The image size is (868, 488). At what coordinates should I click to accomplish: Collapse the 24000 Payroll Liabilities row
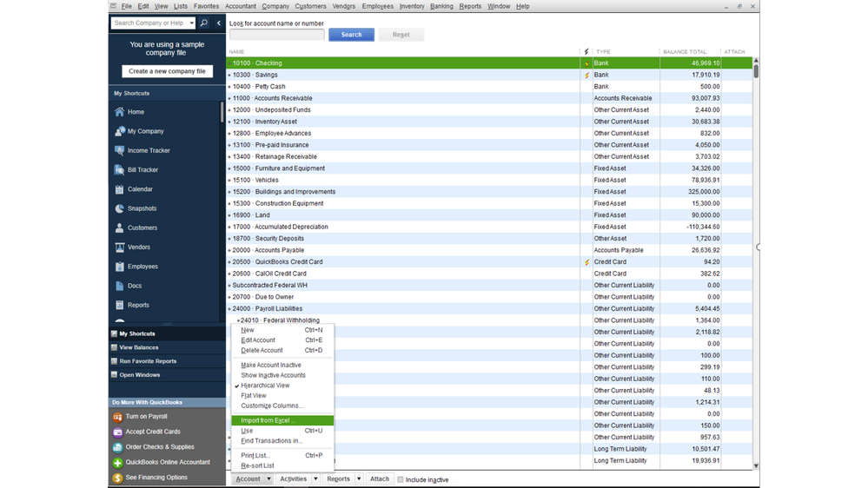(229, 309)
